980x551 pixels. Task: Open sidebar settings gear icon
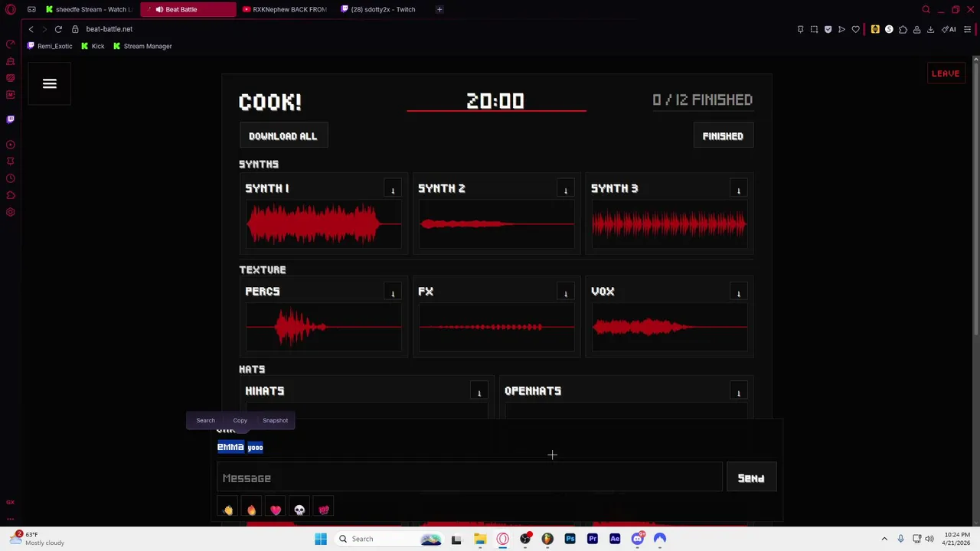pyautogui.click(x=11, y=212)
